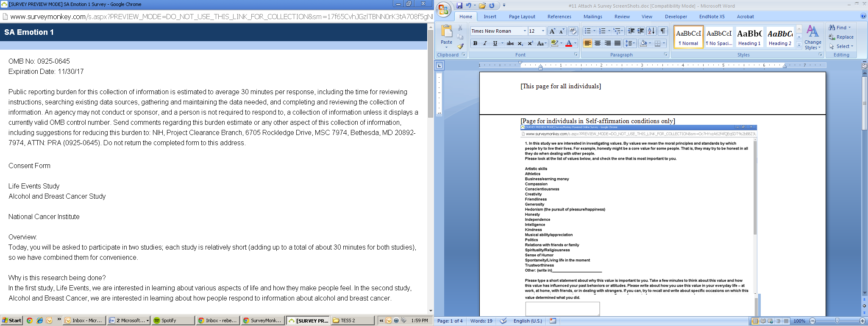Toggle Show/Hide paragraph marks

pyautogui.click(x=663, y=31)
